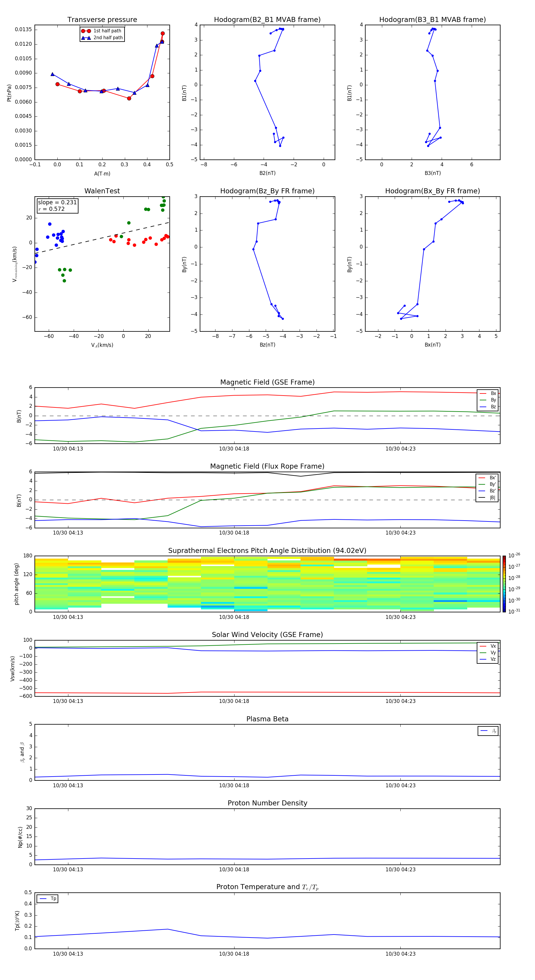Click the 'Plasma Beta' plot title
Image resolution: width=535 pixels, height=980 pixels.
[x=267, y=719]
